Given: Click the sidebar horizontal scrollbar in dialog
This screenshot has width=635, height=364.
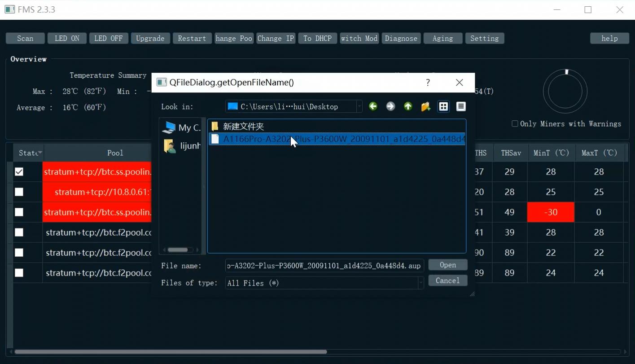Looking at the screenshot, I should (x=178, y=250).
